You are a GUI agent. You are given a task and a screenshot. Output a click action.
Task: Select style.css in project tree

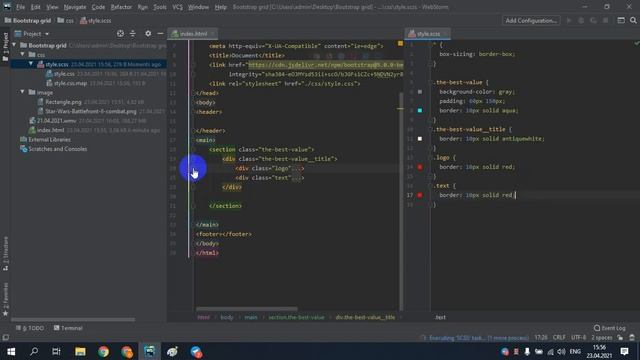tap(64, 74)
